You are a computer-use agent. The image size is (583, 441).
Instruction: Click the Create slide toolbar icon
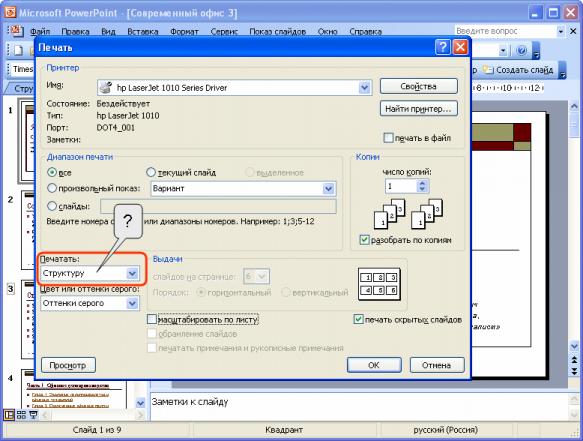click(488, 70)
